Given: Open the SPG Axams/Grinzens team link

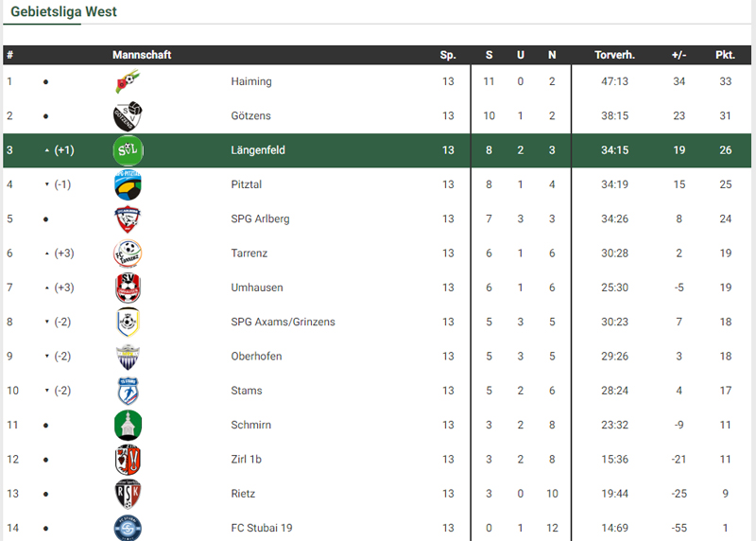Looking at the screenshot, I should pos(283,322).
